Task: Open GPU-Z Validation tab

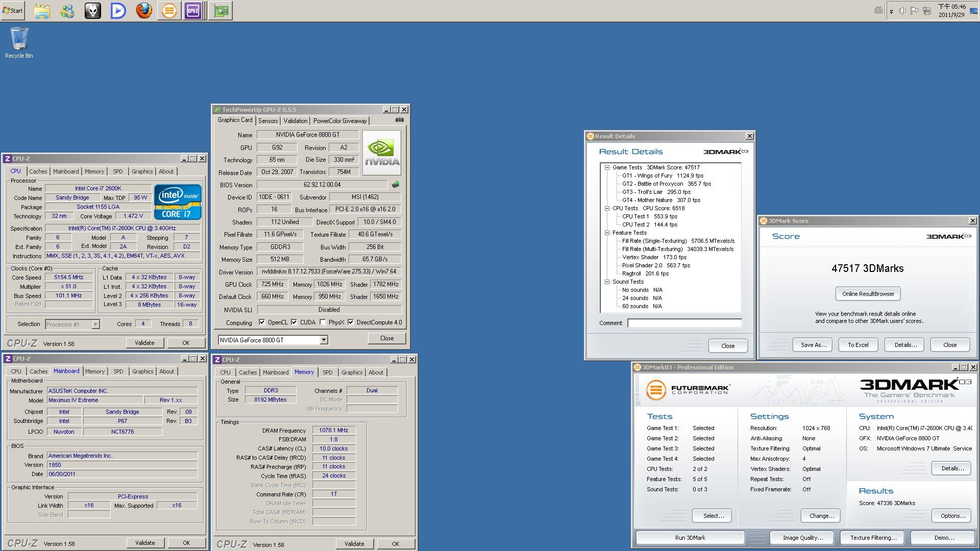Action: tap(296, 121)
